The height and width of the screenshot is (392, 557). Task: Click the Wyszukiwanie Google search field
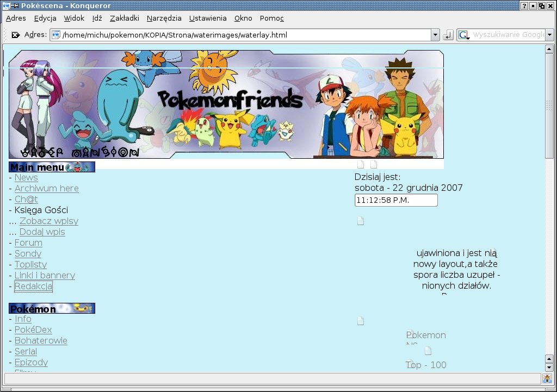(508, 35)
